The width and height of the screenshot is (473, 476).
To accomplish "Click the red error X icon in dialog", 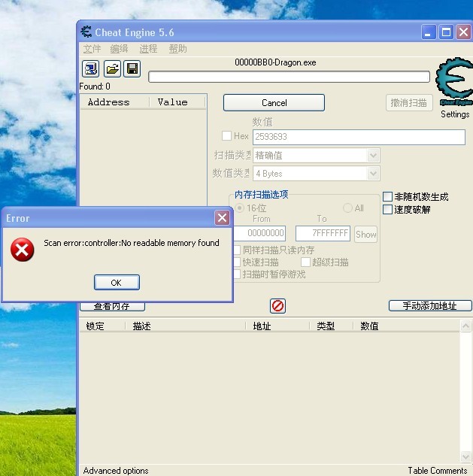I will [x=22, y=250].
